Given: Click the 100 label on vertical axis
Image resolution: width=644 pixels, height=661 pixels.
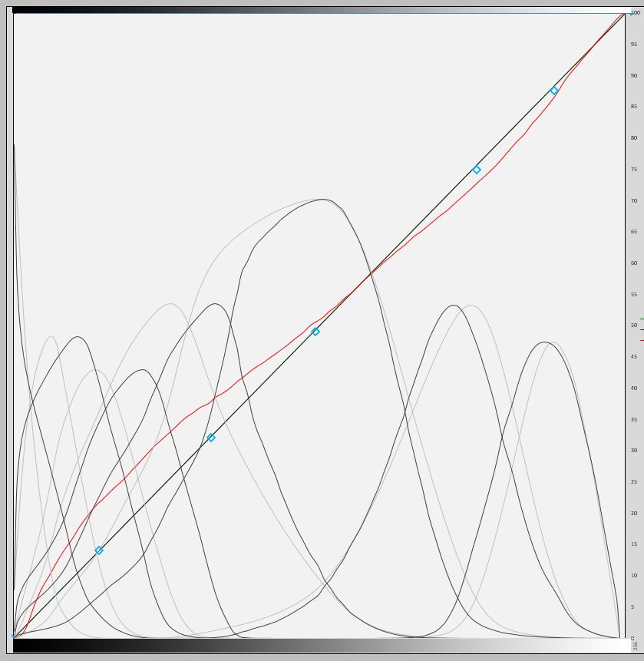Looking at the screenshot, I should 636,13.
